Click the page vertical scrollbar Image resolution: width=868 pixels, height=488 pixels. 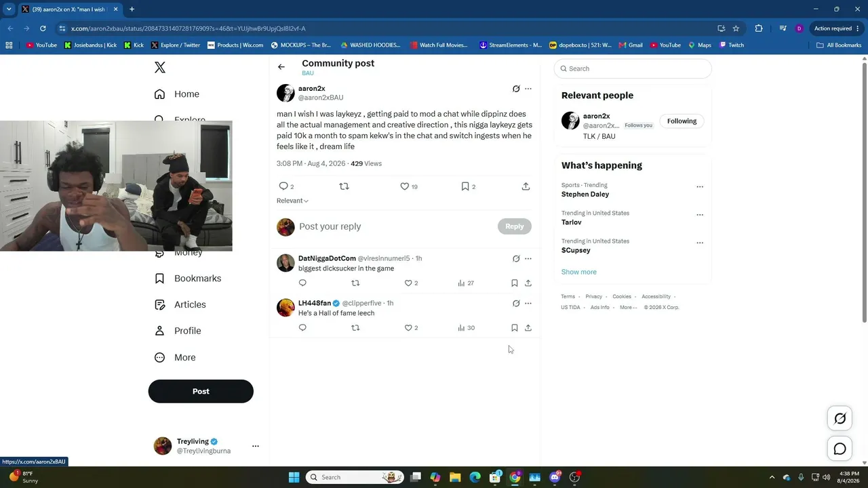[864, 192]
